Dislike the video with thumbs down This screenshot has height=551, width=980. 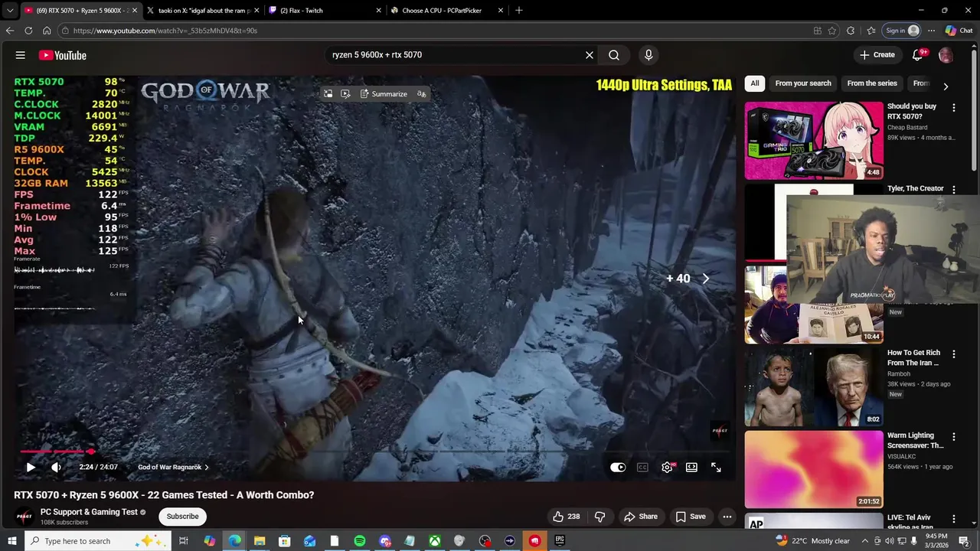pyautogui.click(x=599, y=517)
